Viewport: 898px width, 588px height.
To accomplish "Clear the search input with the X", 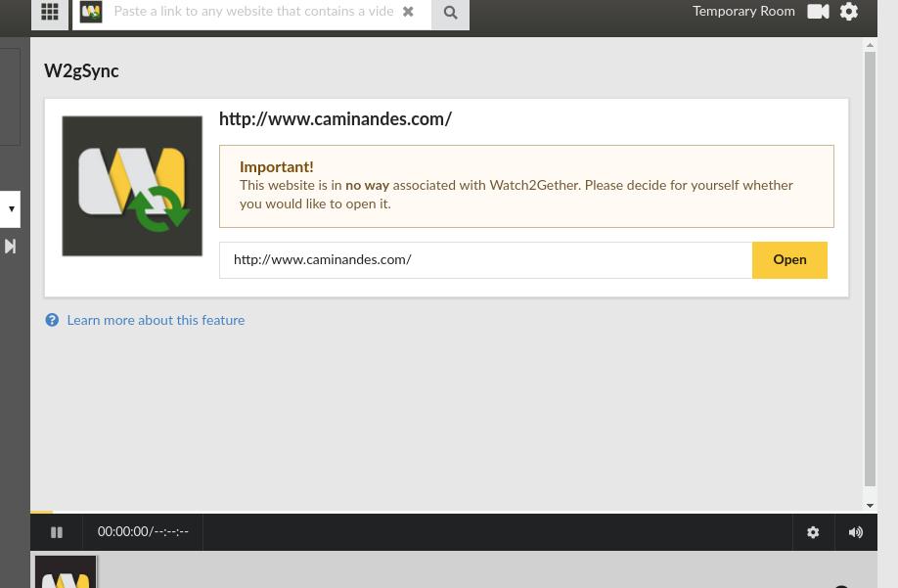I will point(408,12).
